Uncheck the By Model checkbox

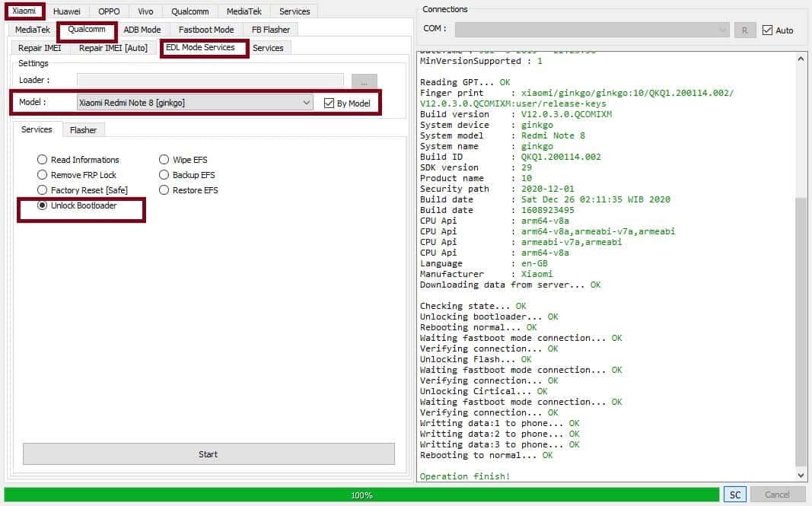[x=330, y=103]
